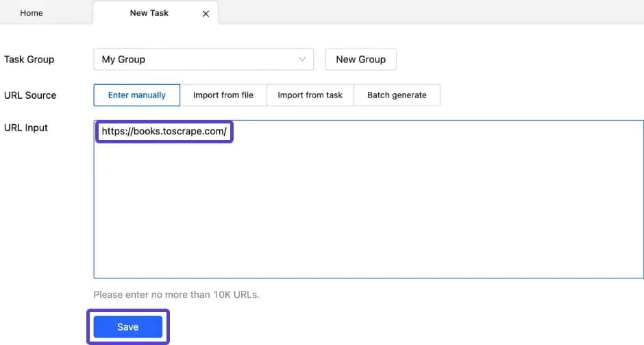Expand the Task Group dropdown arrow
The height and width of the screenshot is (345, 644).
tap(301, 60)
